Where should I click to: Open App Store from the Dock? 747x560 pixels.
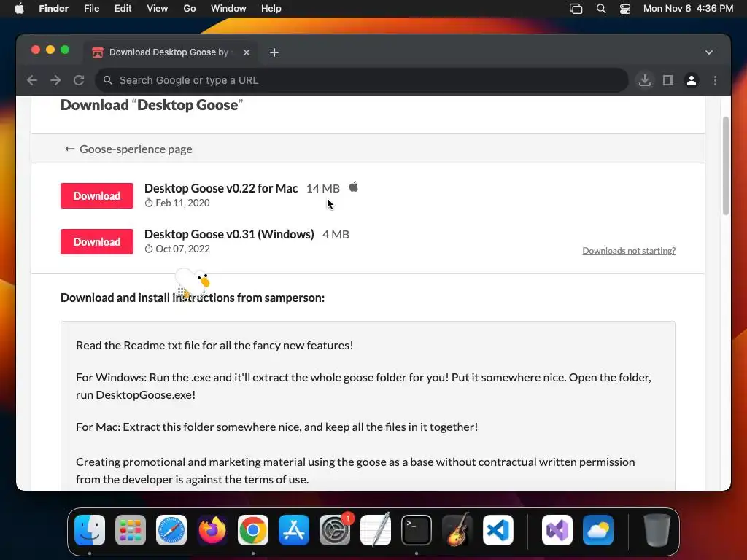(x=294, y=530)
